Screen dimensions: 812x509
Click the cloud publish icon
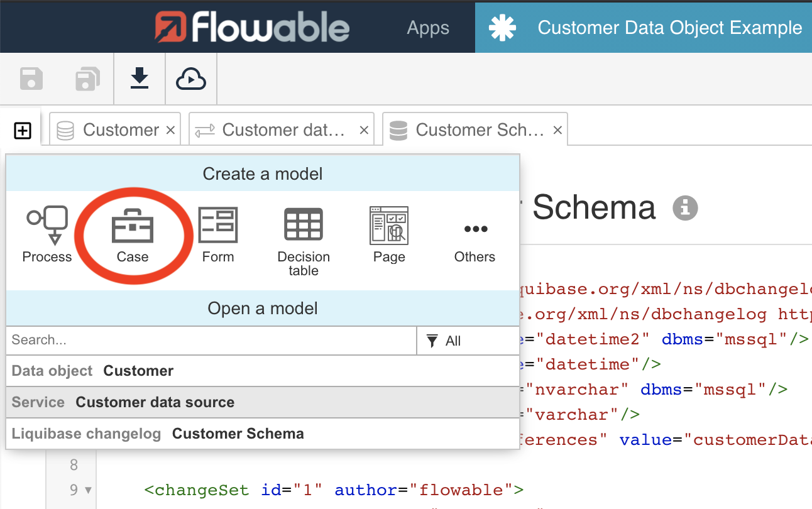pyautogui.click(x=191, y=79)
